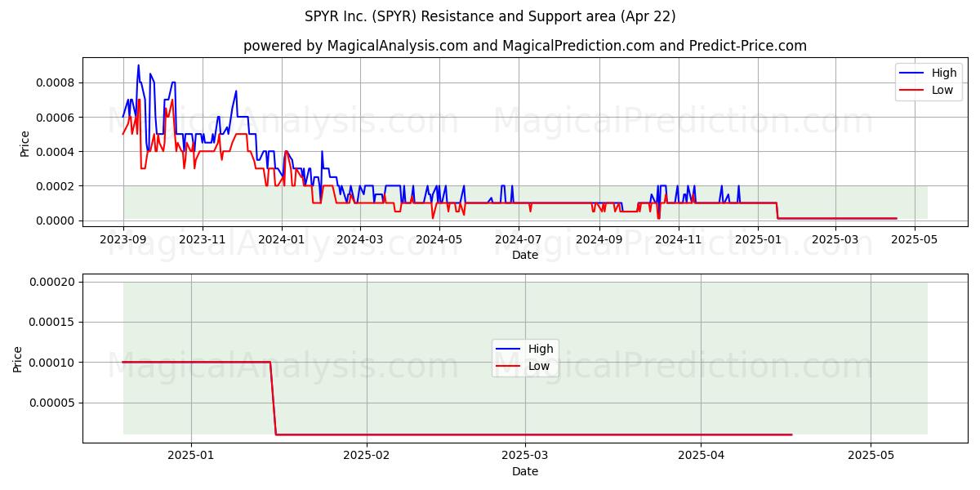This screenshot has height=490, width=980.
Task: Click the bottom chart x-axis label '2025-05'
Action: click(x=871, y=456)
